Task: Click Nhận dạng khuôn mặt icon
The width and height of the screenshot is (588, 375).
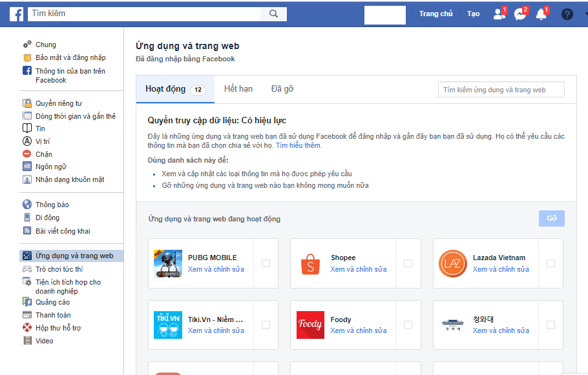Action: click(27, 179)
